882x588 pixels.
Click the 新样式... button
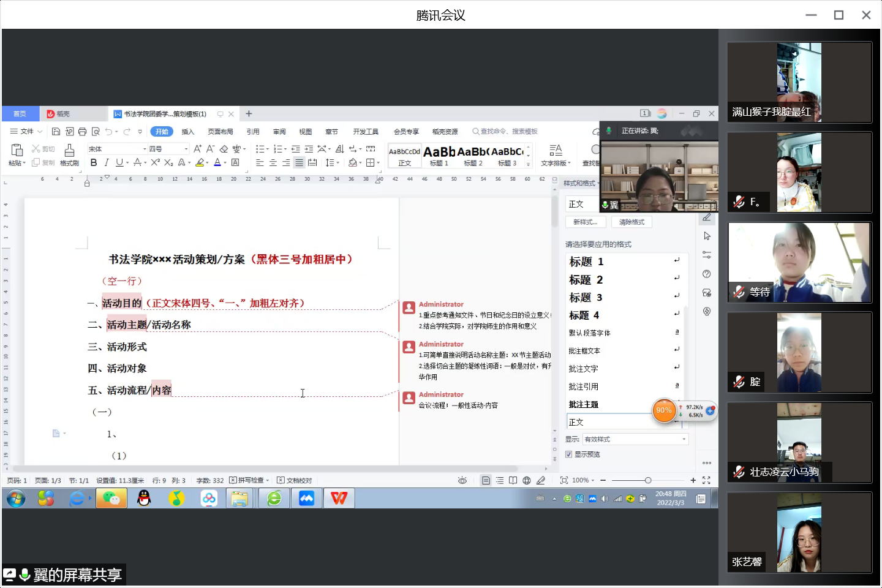(585, 222)
